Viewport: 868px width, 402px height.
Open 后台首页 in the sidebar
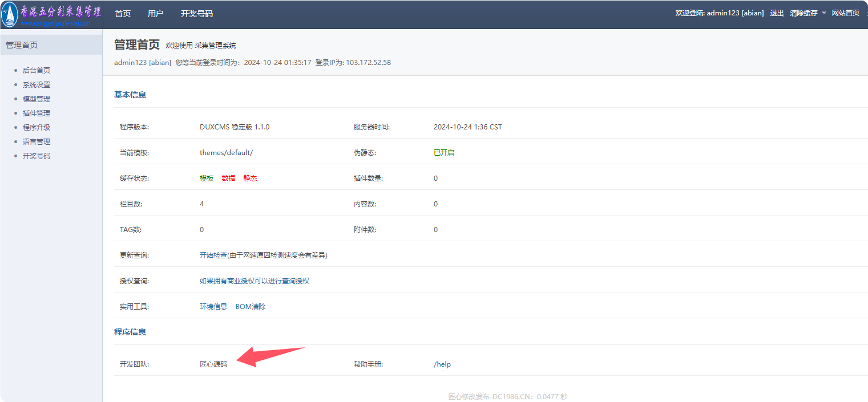tap(37, 71)
